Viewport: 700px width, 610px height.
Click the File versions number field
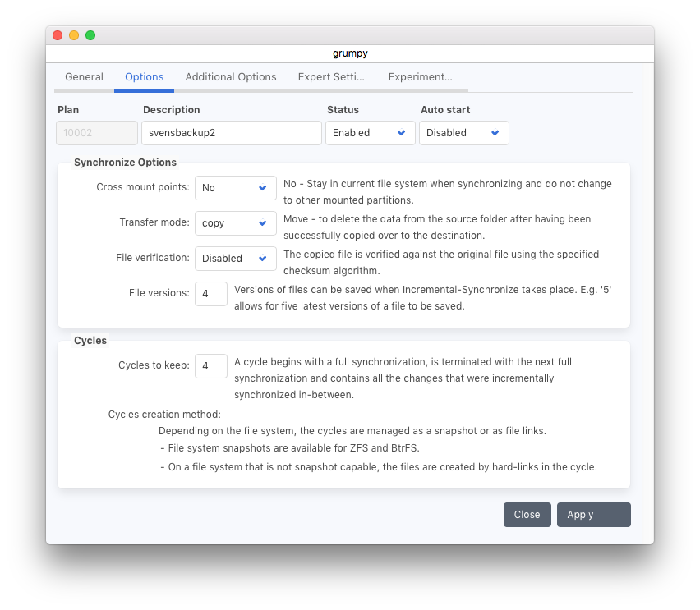211,294
